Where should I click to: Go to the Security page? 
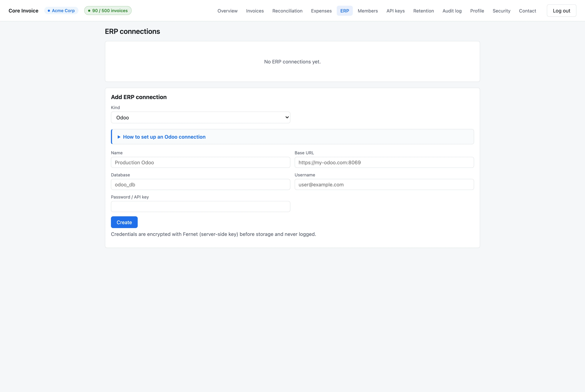(x=501, y=11)
